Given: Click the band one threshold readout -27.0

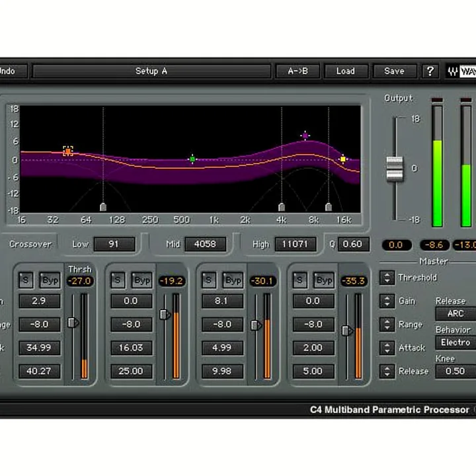Looking at the screenshot, I should [80, 281].
